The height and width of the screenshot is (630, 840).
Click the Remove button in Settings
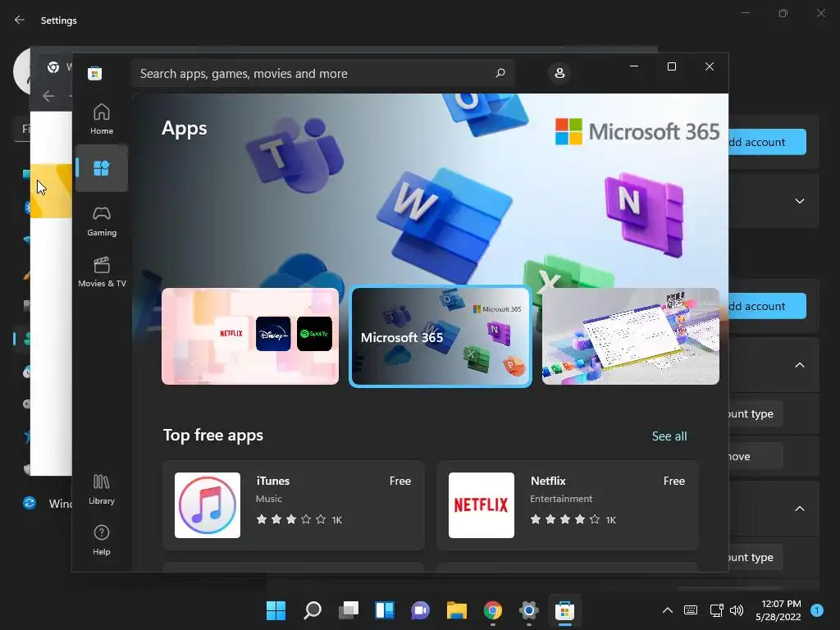click(756, 456)
